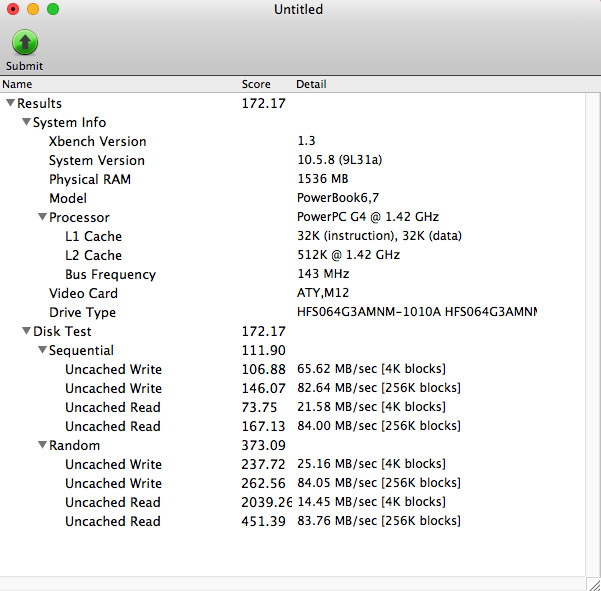Click the vertical scrollbar track

click(x=593, y=334)
